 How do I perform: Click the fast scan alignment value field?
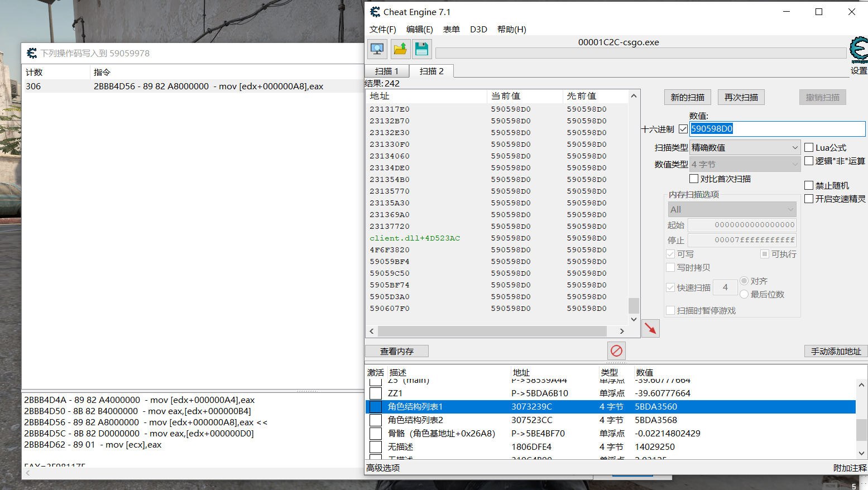[725, 287]
